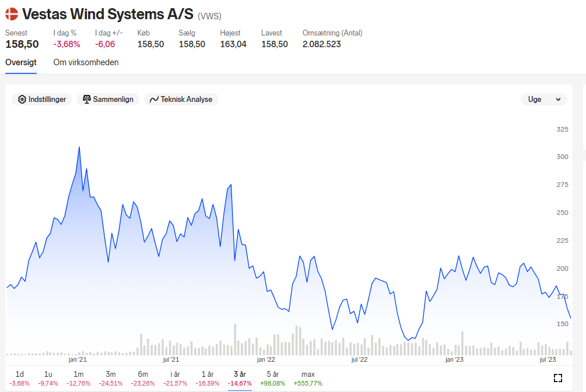Viewport: 586px width, 392px height.
Task: Click the jul '21 axis label
Action: (171, 359)
